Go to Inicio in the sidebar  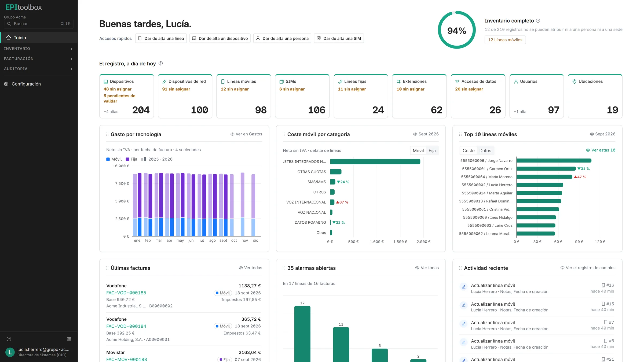point(39,38)
